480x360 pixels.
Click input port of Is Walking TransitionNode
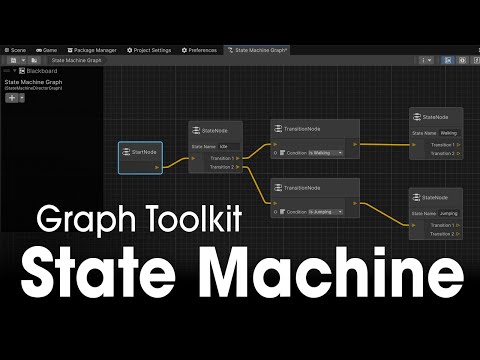point(275,144)
